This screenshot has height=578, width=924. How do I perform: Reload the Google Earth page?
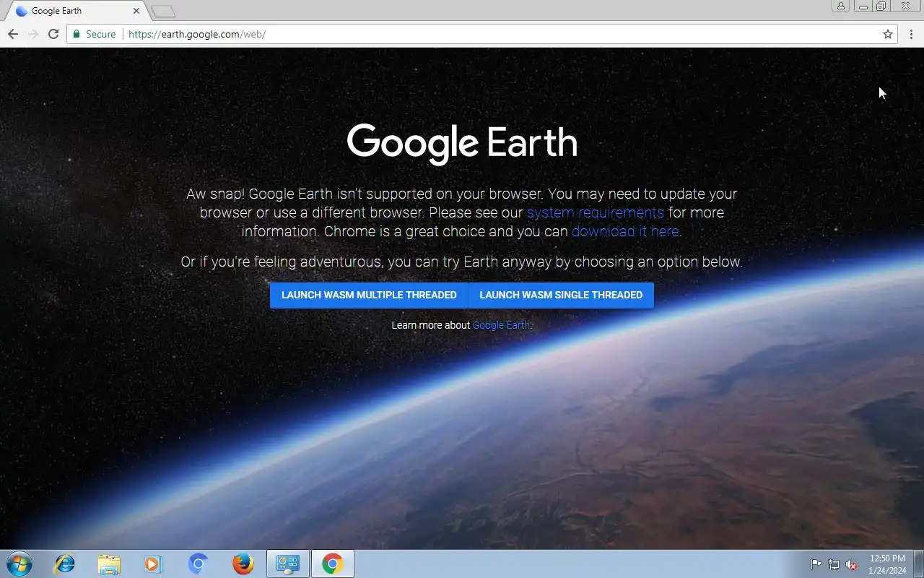53,34
